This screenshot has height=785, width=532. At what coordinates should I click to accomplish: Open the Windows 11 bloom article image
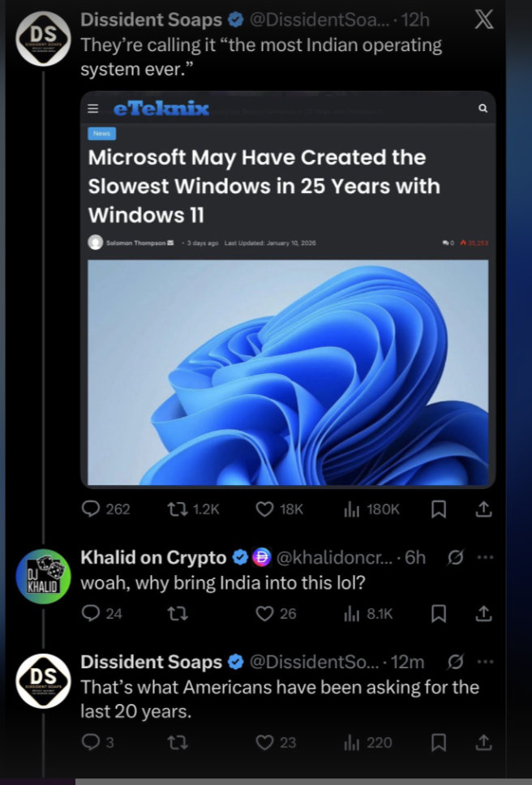(x=288, y=371)
